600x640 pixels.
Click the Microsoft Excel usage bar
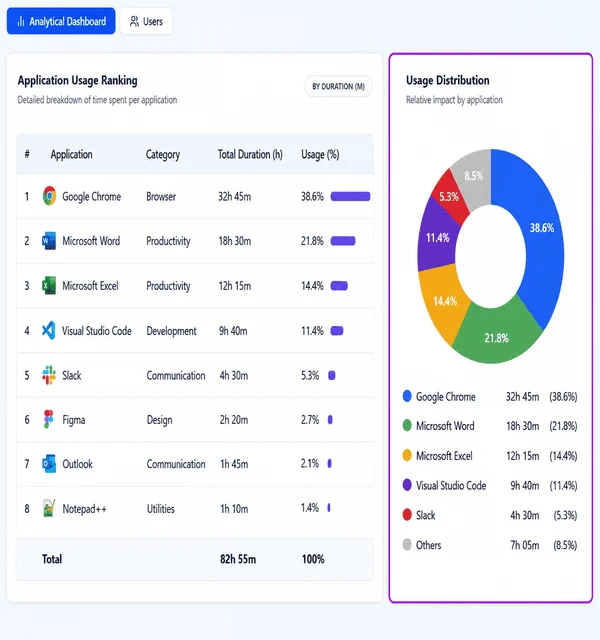(339, 285)
